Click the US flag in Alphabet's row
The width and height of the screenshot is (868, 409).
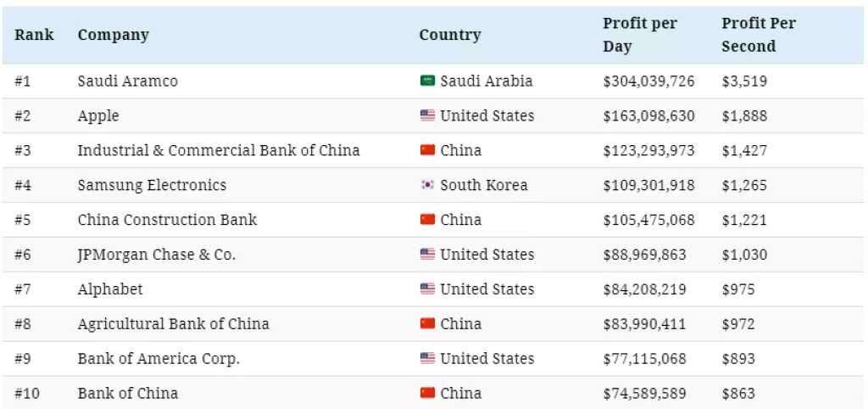point(427,289)
